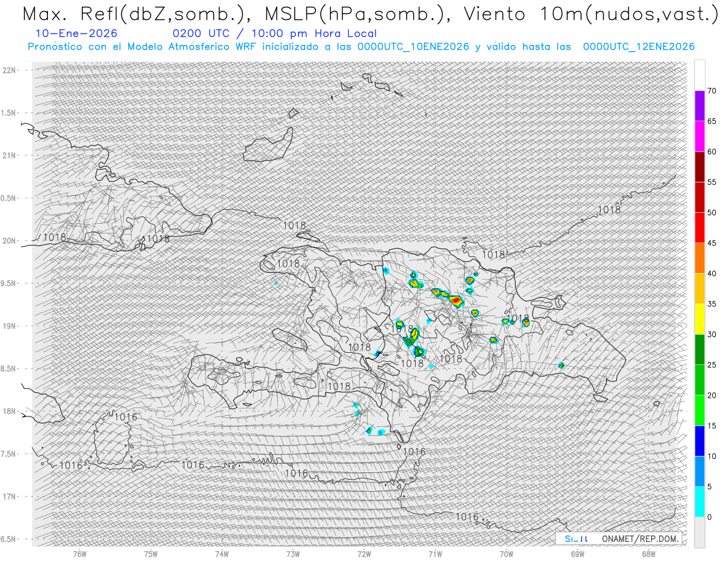Click the '7.5N' latitude label

point(8,454)
